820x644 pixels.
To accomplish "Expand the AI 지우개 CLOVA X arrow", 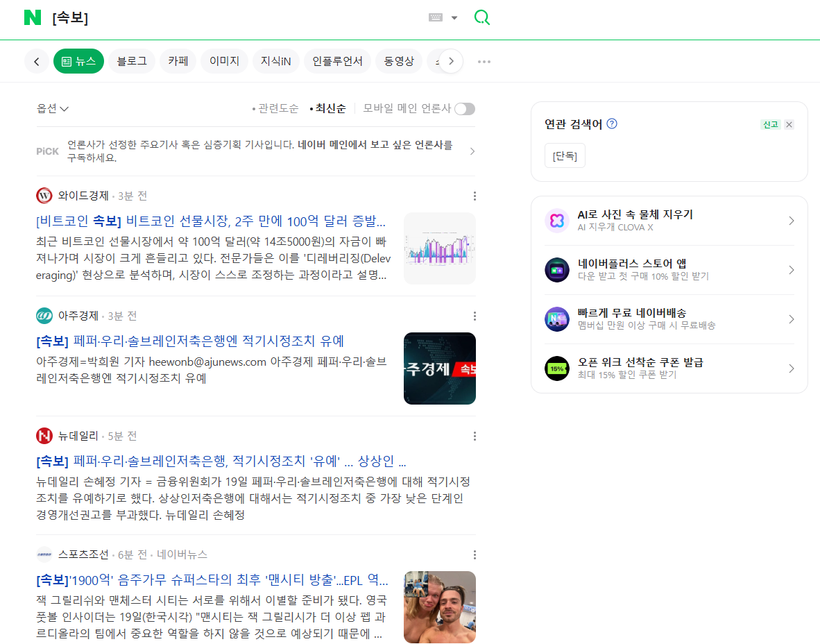I will pyautogui.click(x=792, y=221).
